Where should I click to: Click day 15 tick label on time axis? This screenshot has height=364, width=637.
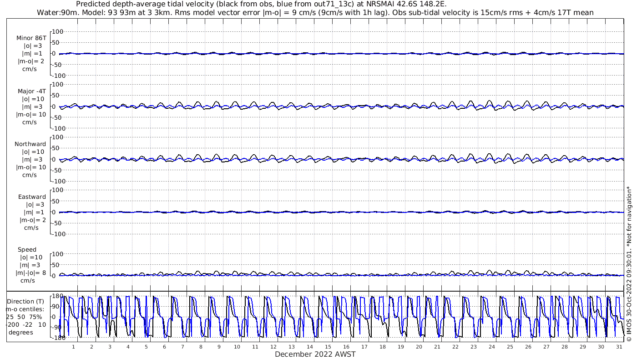[x=328, y=347]
